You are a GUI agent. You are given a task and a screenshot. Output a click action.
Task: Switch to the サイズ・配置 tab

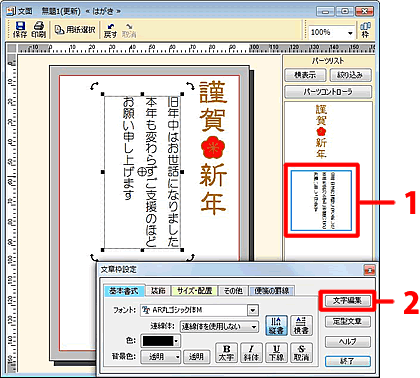coord(194,291)
